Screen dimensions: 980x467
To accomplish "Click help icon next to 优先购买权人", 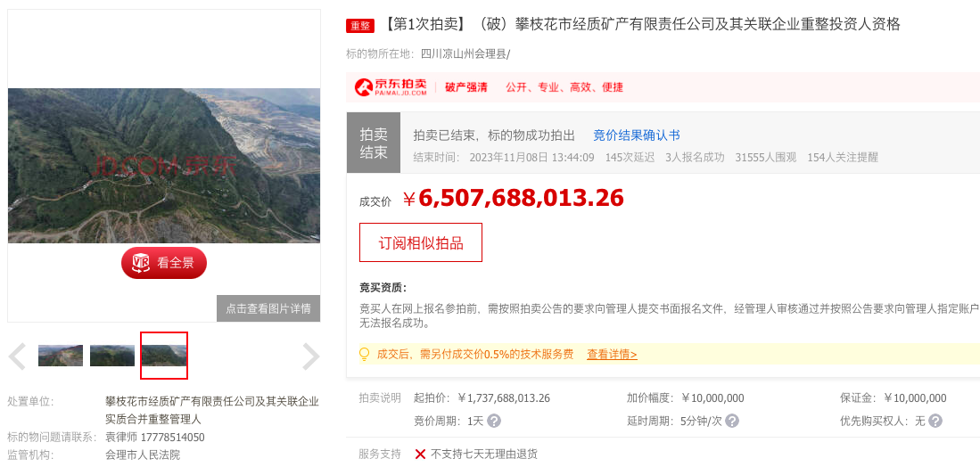I will (x=935, y=421).
